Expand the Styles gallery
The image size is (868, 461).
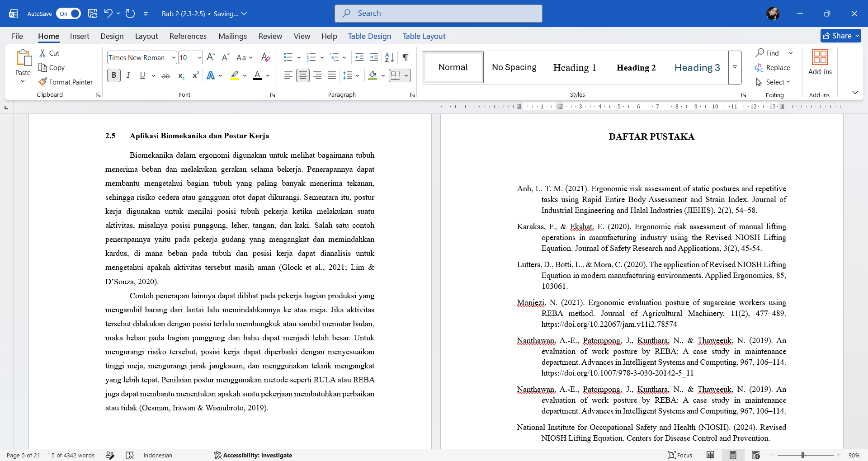735,67
